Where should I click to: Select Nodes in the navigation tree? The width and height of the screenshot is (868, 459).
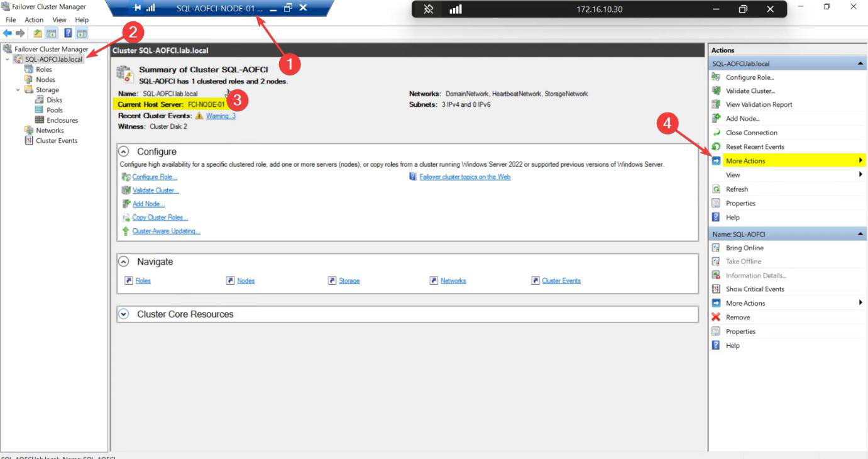coord(46,79)
